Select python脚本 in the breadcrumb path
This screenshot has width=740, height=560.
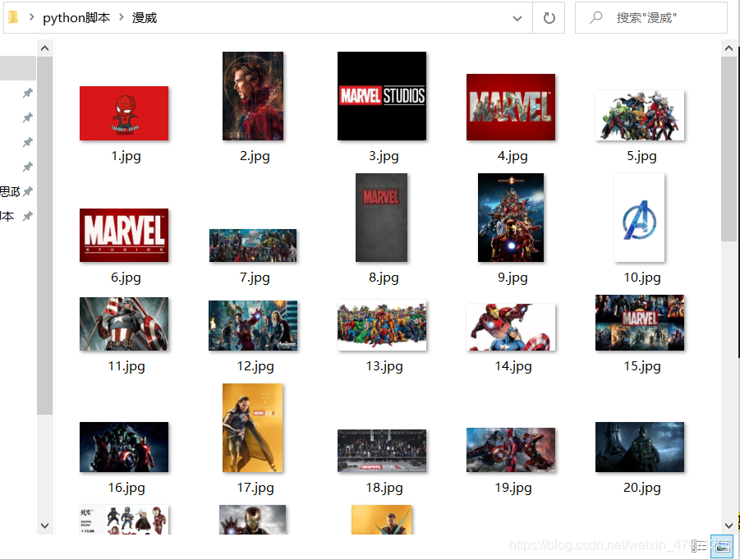coord(76,18)
